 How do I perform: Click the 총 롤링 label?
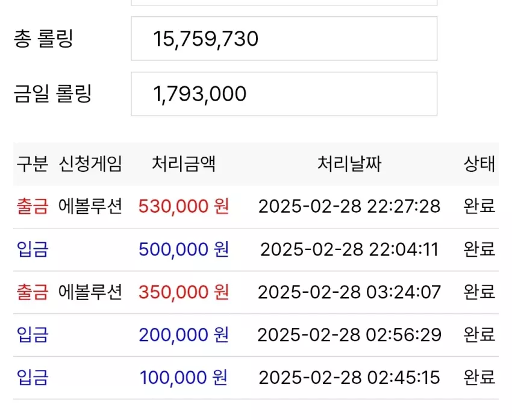click(43, 39)
